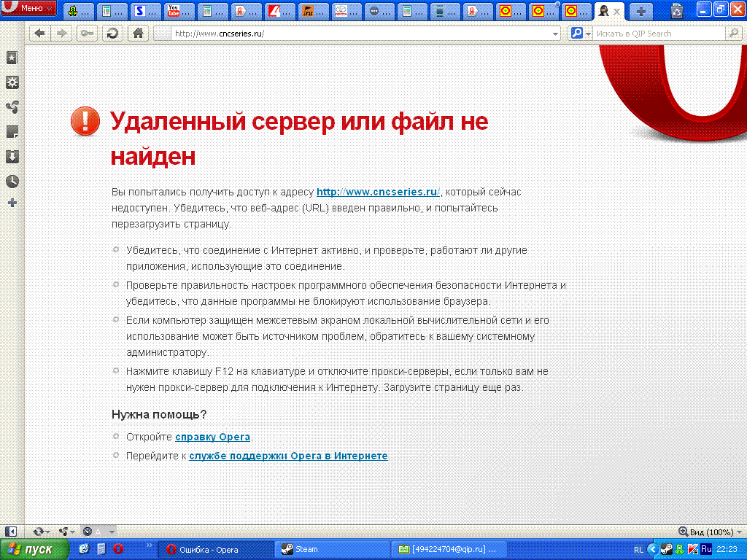Click the Нужна помощь? heading
The width and height of the screenshot is (747, 560).
pyautogui.click(x=158, y=414)
